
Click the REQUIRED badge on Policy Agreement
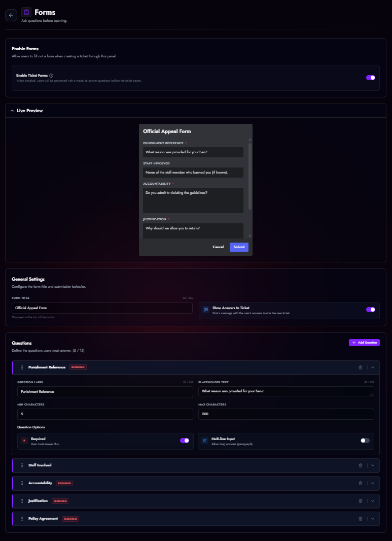point(70,519)
